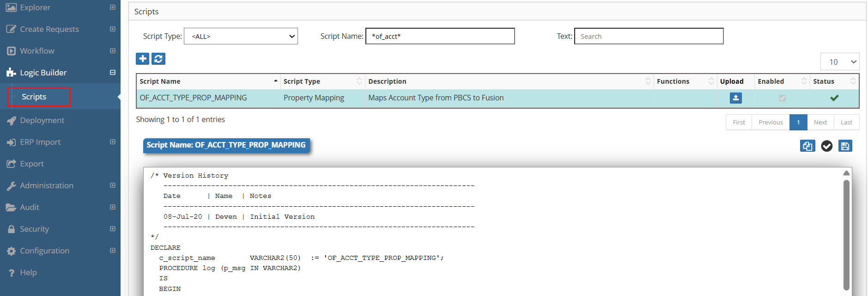Click the validate script checkmark icon
The width and height of the screenshot is (868, 296).
[x=826, y=146]
